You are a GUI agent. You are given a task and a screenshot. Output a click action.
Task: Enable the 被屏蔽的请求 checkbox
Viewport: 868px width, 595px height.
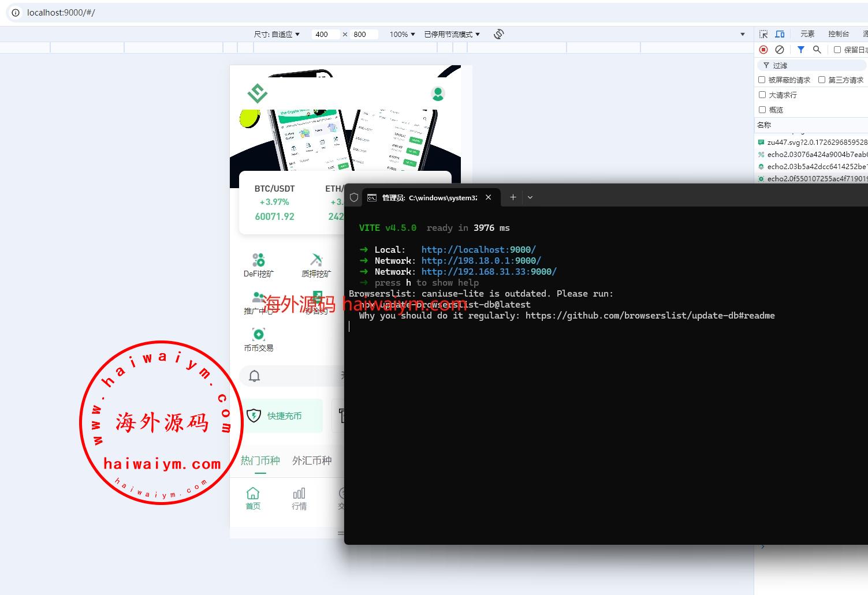tap(762, 80)
